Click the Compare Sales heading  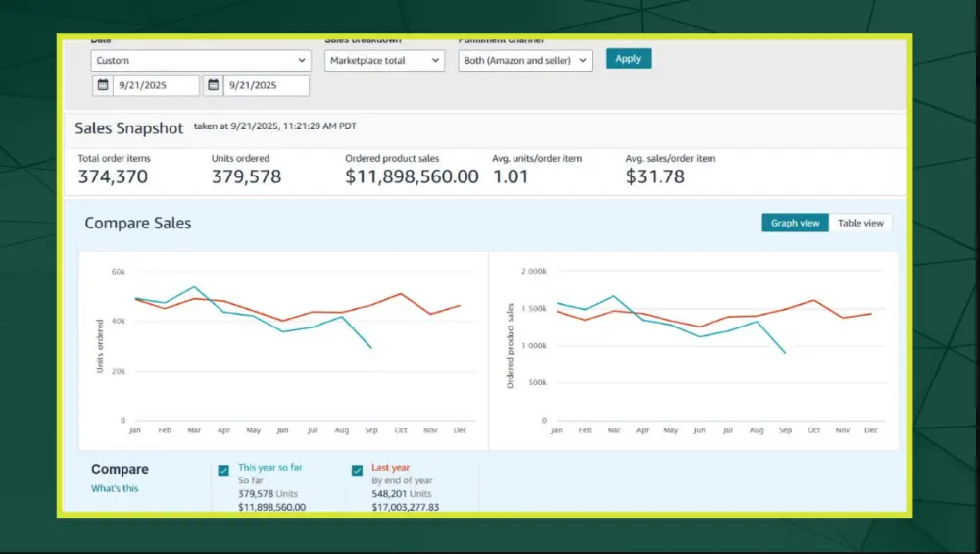point(138,223)
